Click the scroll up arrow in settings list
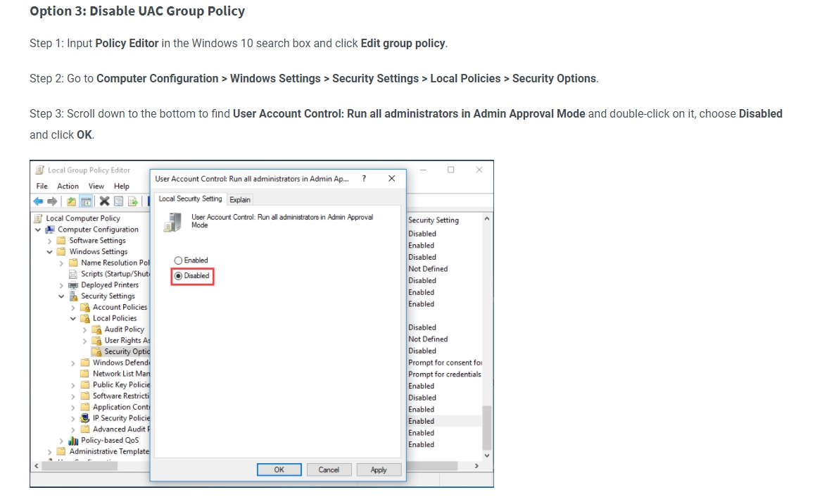Image resolution: width=815 pixels, height=504 pixels. (487, 219)
